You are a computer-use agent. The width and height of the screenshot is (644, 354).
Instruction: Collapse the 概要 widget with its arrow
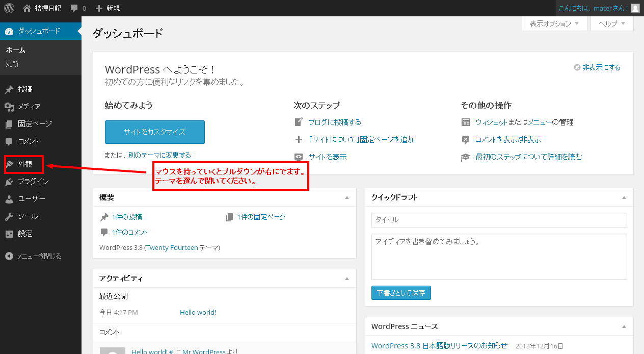(347, 197)
